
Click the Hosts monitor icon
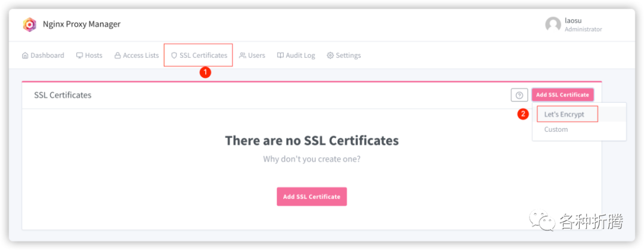point(79,55)
